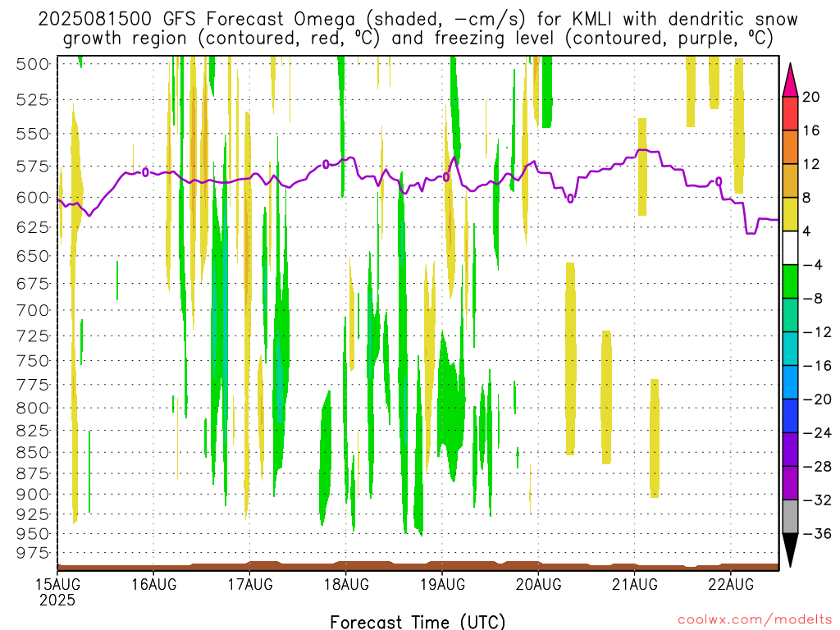Image resolution: width=840 pixels, height=630 pixels.
Task: Select the 725 pressure level label
Action: point(33,336)
